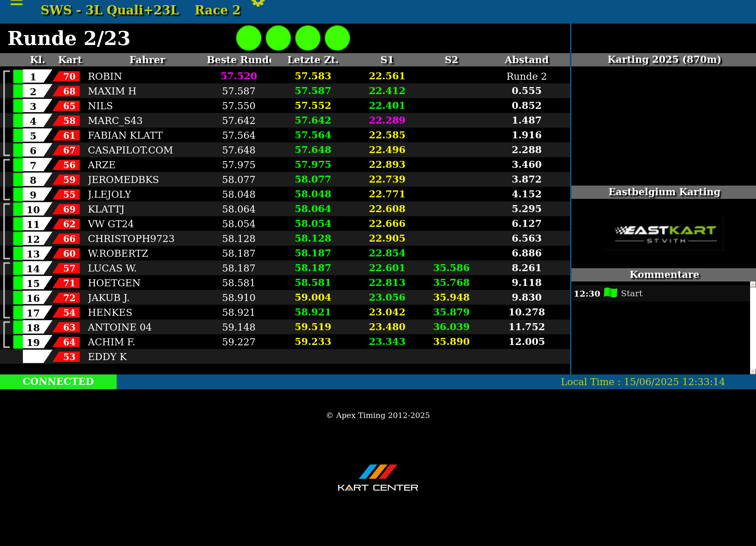Select driver FABIAN KLATT name
Screen dimensions: 756x546
[x=125, y=135]
